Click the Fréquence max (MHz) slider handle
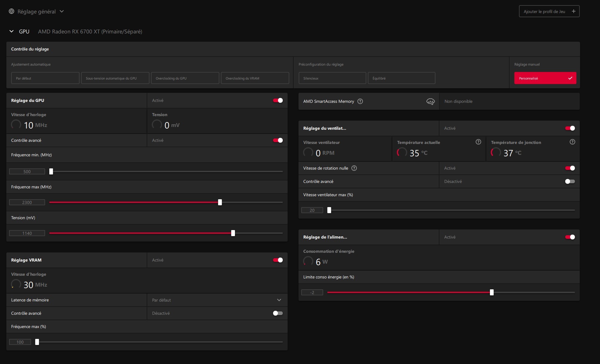Viewport: 600px width, 364px height. [x=220, y=202]
